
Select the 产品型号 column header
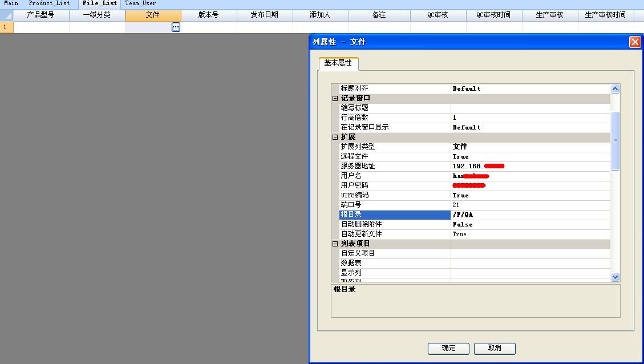click(x=41, y=15)
